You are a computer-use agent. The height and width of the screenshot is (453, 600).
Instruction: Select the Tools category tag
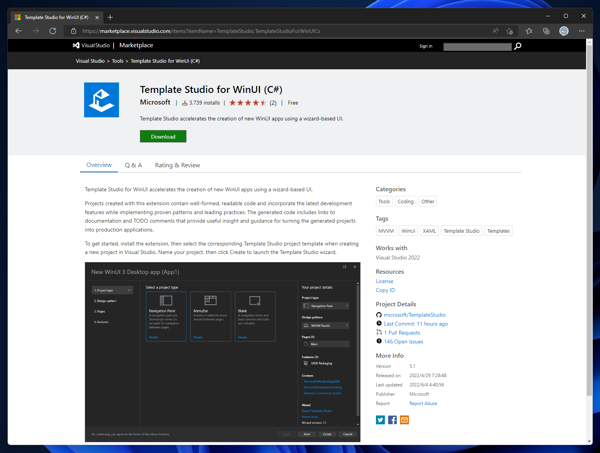pyautogui.click(x=384, y=202)
